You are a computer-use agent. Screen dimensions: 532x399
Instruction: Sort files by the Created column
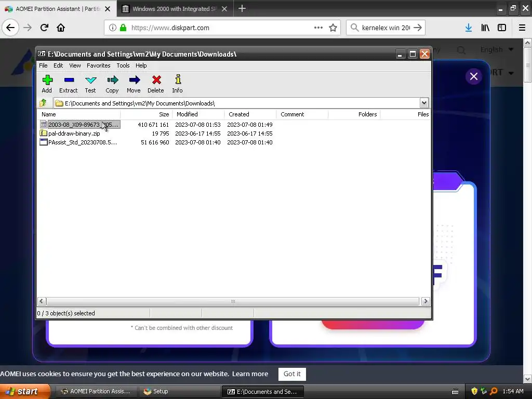click(x=250, y=114)
